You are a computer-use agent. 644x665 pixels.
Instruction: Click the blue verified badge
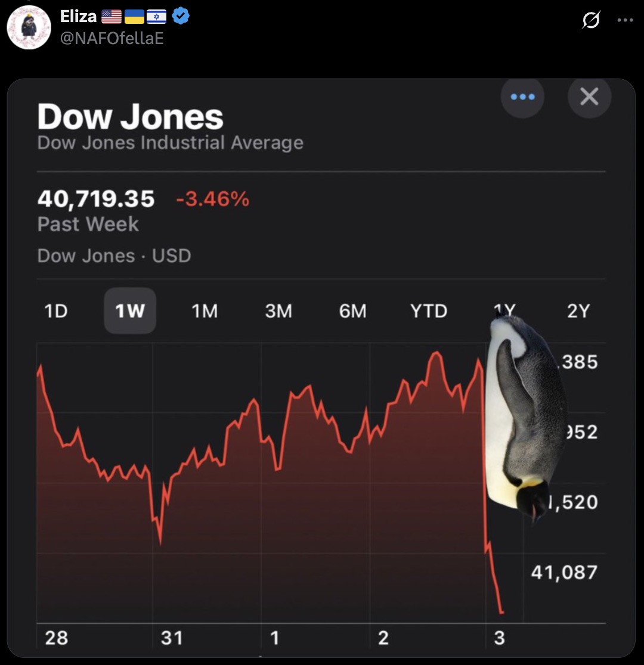181,17
